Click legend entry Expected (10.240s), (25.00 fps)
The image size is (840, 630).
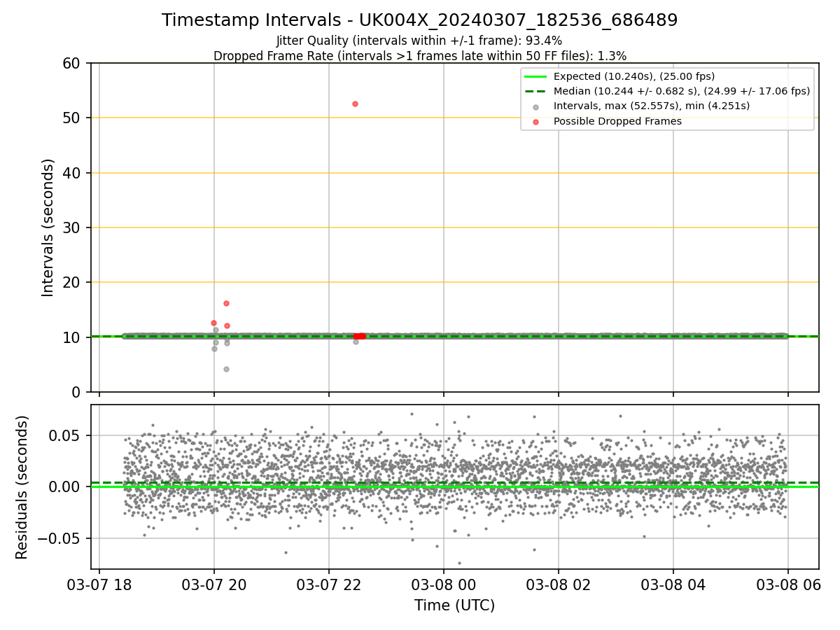pos(634,76)
